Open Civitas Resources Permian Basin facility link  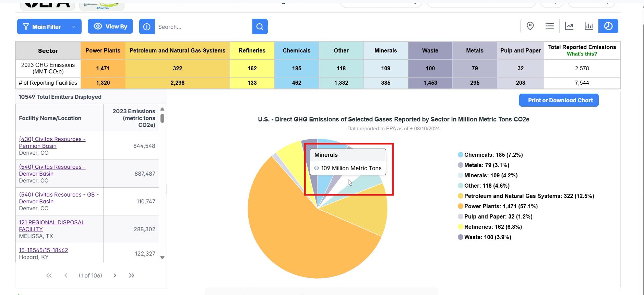[x=52, y=142]
